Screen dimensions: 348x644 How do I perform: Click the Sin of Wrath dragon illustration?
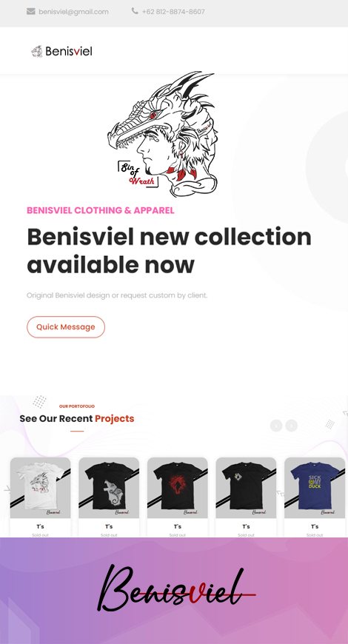(163, 134)
